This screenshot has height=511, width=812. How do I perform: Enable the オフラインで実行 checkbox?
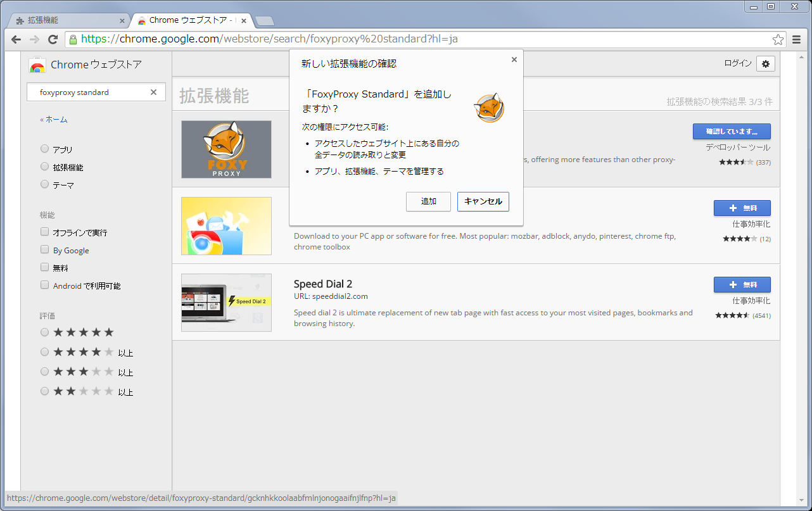44,232
